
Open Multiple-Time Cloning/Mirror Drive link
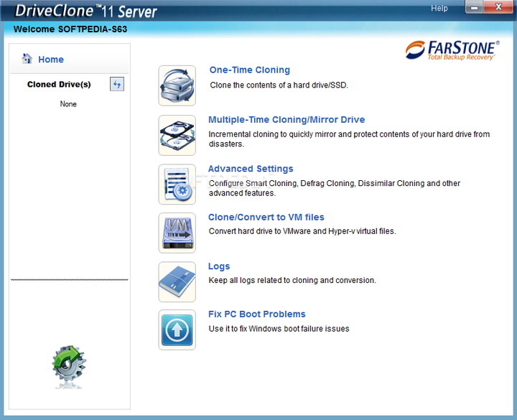tap(287, 120)
